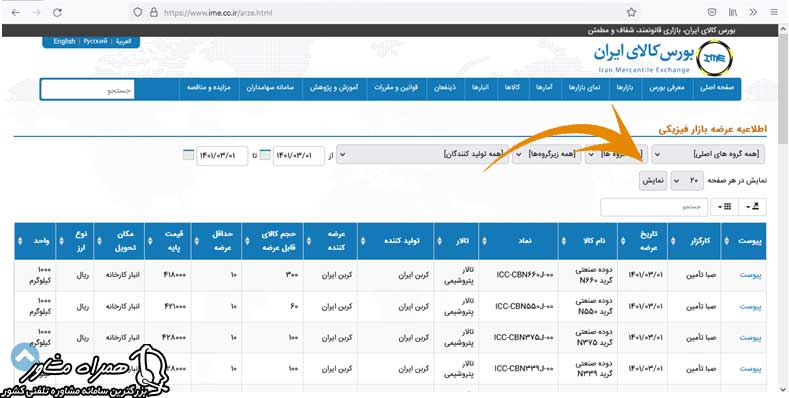Open پیوست link for the ICC-CBN660 row

pos(750,275)
